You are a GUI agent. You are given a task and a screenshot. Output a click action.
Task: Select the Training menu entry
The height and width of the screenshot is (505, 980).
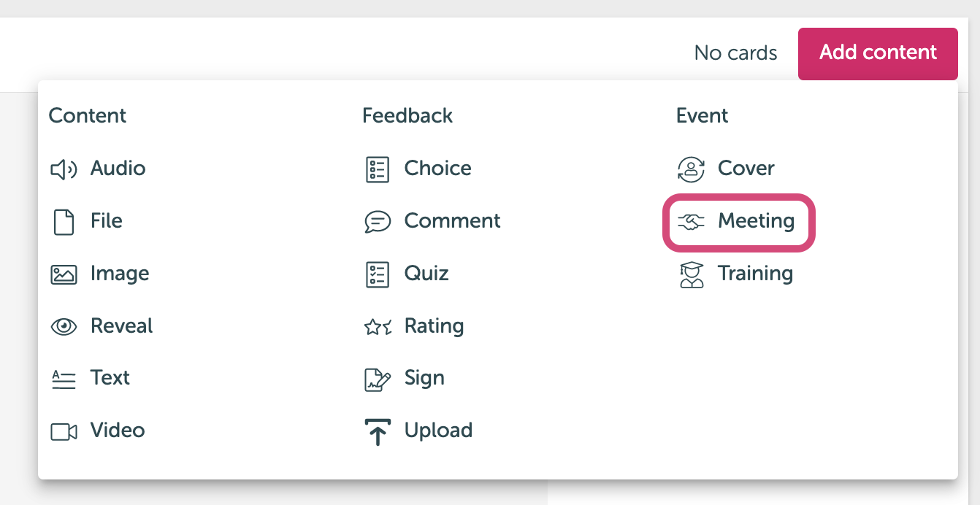735,274
